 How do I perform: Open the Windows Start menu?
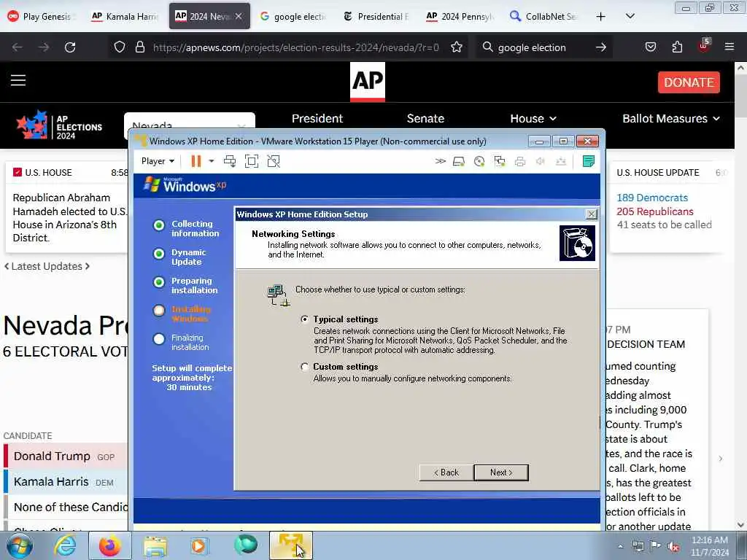[19, 545]
